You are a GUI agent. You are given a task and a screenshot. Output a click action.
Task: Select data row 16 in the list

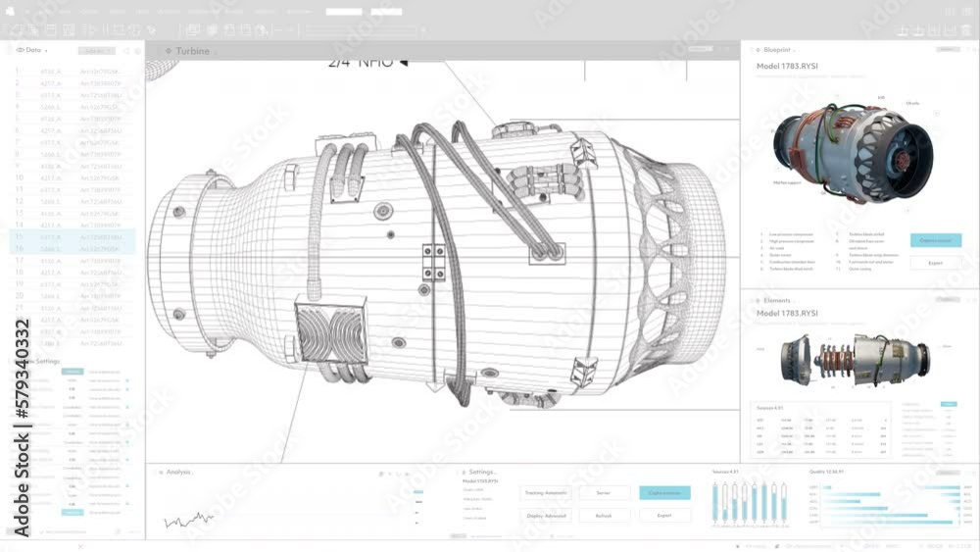pyautogui.click(x=73, y=248)
